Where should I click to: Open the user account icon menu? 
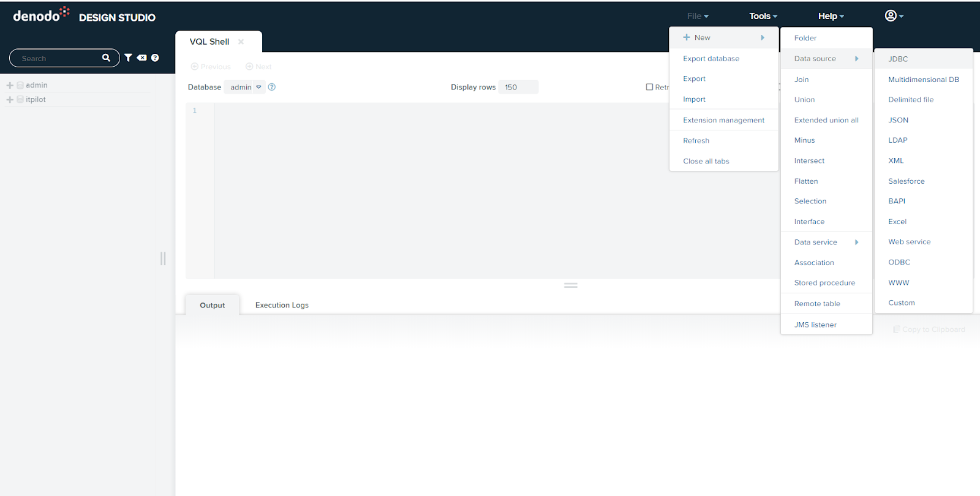click(x=894, y=16)
